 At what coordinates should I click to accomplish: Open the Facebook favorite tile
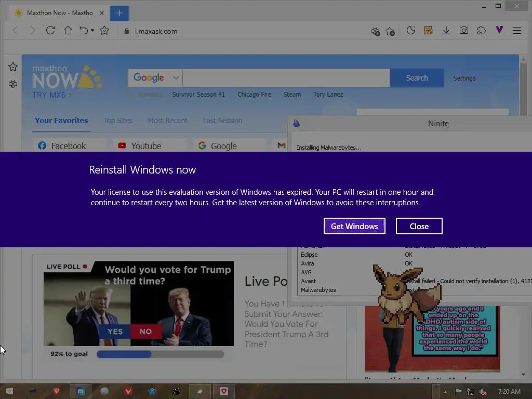(69, 146)
